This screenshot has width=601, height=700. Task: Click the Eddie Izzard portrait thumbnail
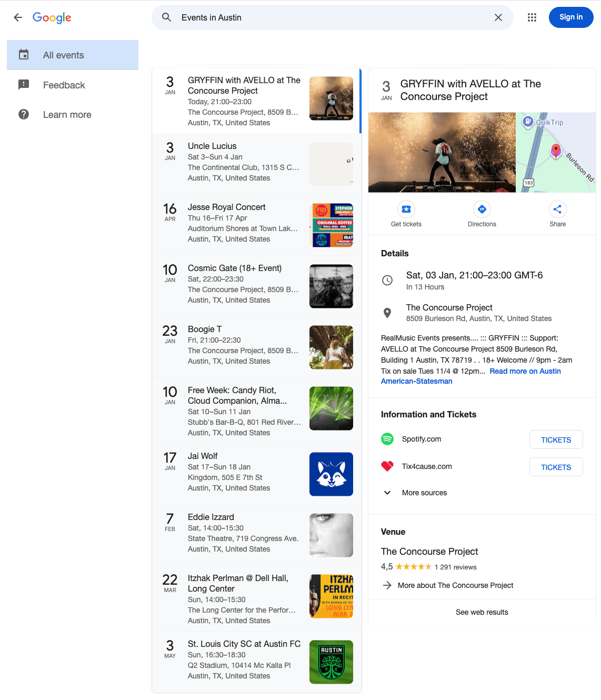pyautogui.click(x=331, y=535)
